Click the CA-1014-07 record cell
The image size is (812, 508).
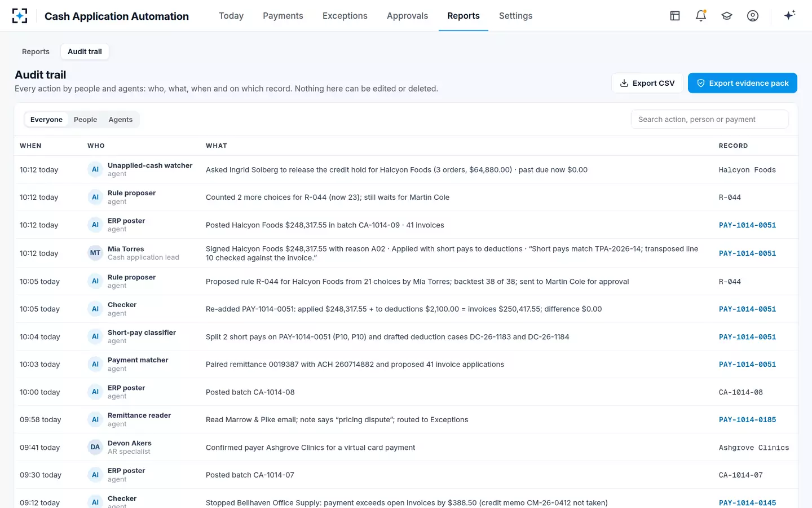pos(740,475)
